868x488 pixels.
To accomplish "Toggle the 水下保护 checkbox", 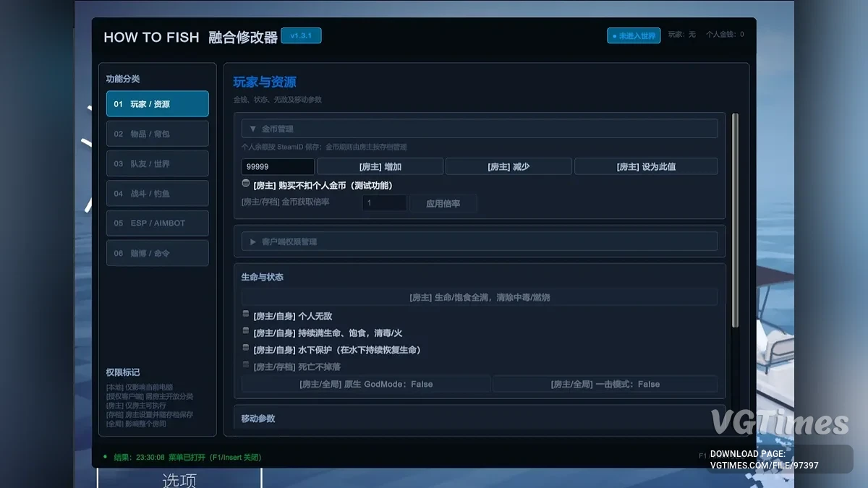I will tap(246, 348).
